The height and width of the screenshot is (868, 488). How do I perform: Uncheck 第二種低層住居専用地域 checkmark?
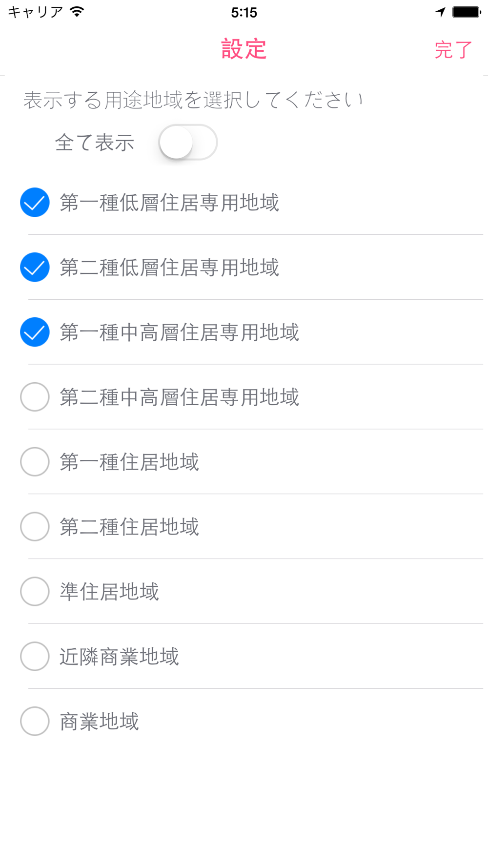[x=35, y=267]
